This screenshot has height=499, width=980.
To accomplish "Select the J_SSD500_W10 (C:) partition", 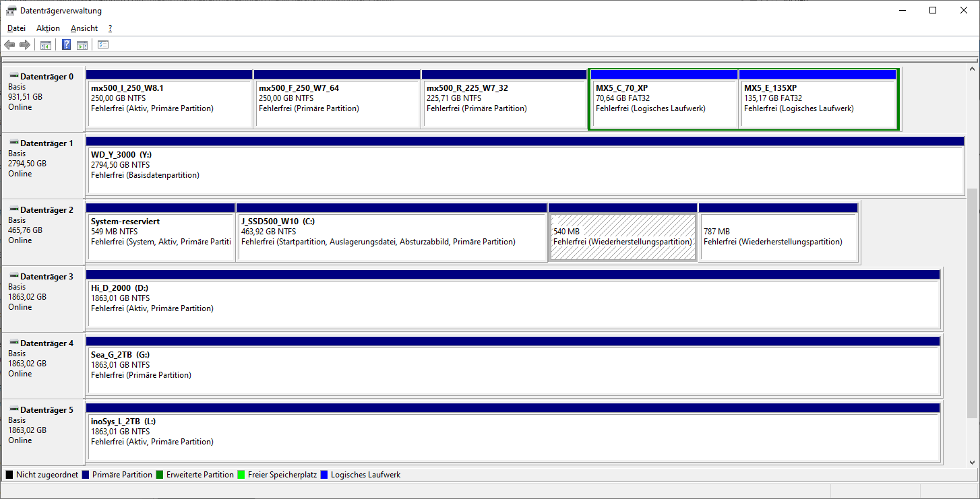I will pos(392,232).
